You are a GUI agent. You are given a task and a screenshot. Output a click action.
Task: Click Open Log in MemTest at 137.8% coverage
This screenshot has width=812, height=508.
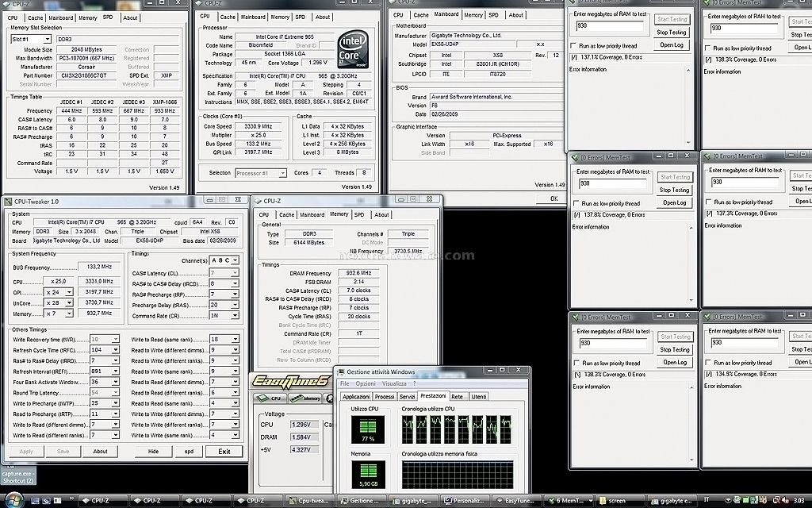click(674, 202)
